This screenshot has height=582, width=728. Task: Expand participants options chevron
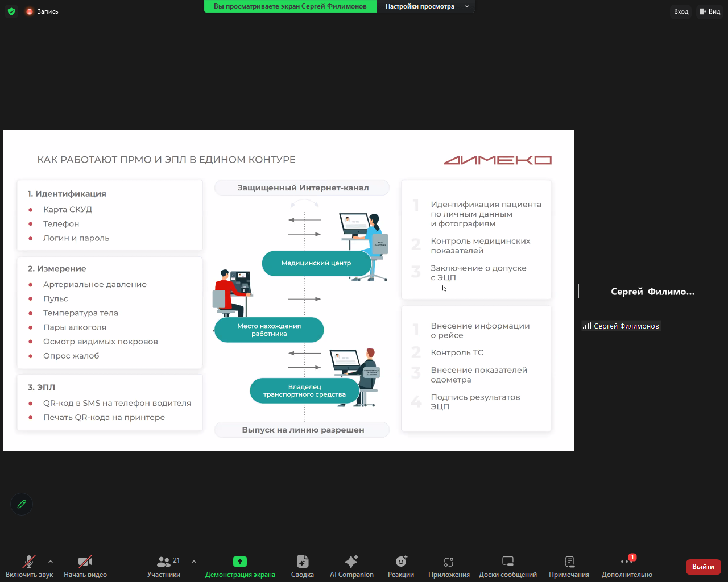pos(194,562)
